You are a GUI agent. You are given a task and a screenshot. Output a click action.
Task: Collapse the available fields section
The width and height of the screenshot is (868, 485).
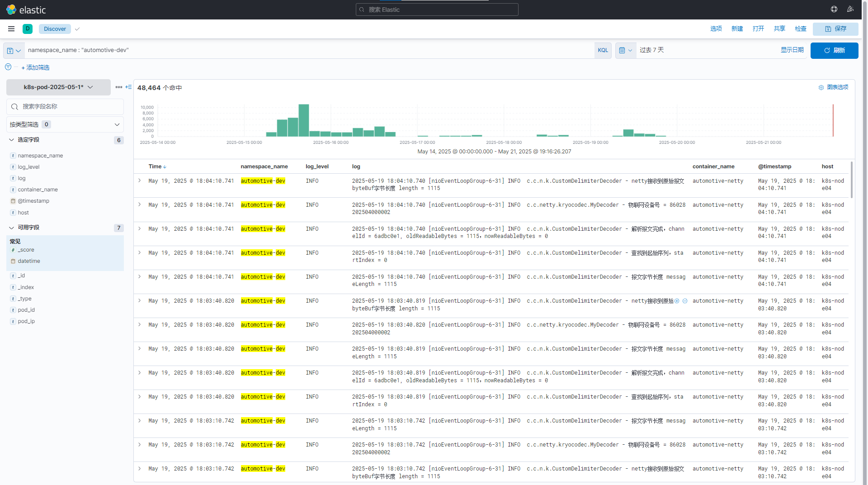(11, 228)
